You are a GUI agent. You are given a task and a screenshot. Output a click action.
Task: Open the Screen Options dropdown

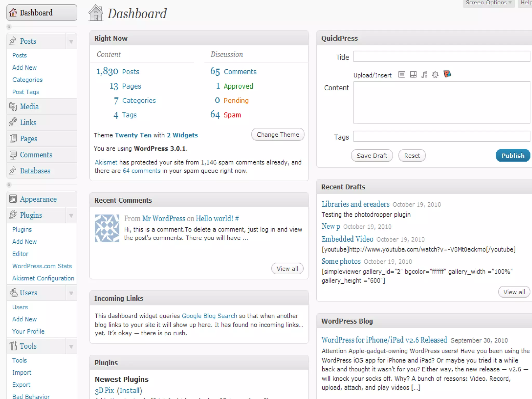tap(488, 3)
